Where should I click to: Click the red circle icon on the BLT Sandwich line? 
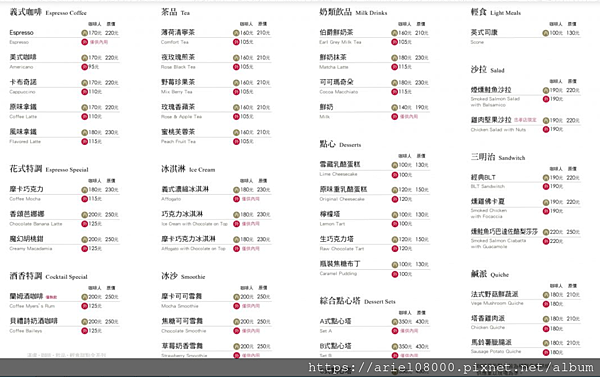546,186
